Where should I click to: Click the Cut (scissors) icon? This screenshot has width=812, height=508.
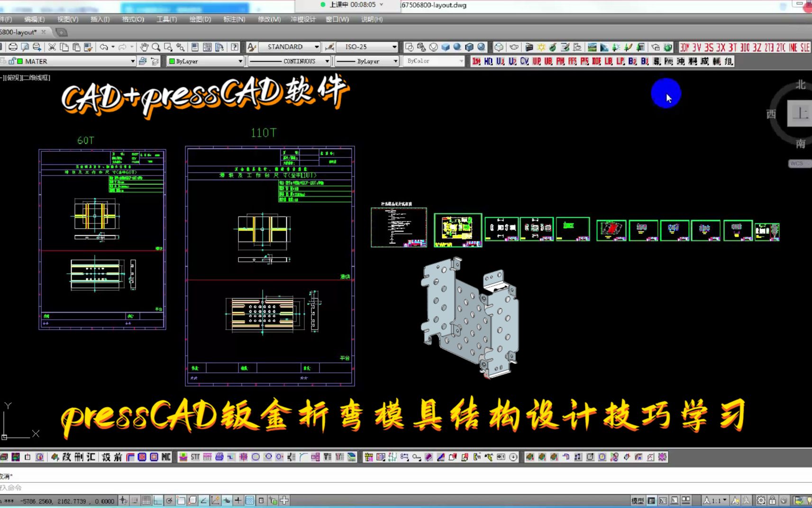[x=52, y=47]
